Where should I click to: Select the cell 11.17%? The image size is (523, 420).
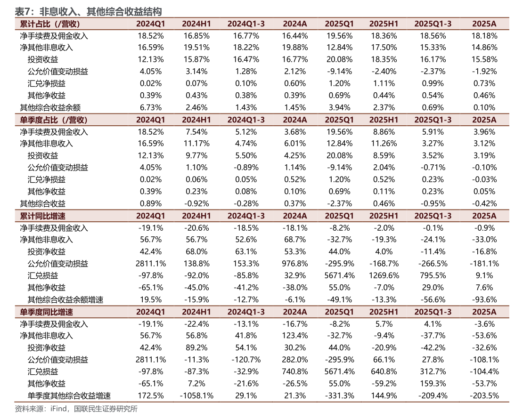[196, 144]
